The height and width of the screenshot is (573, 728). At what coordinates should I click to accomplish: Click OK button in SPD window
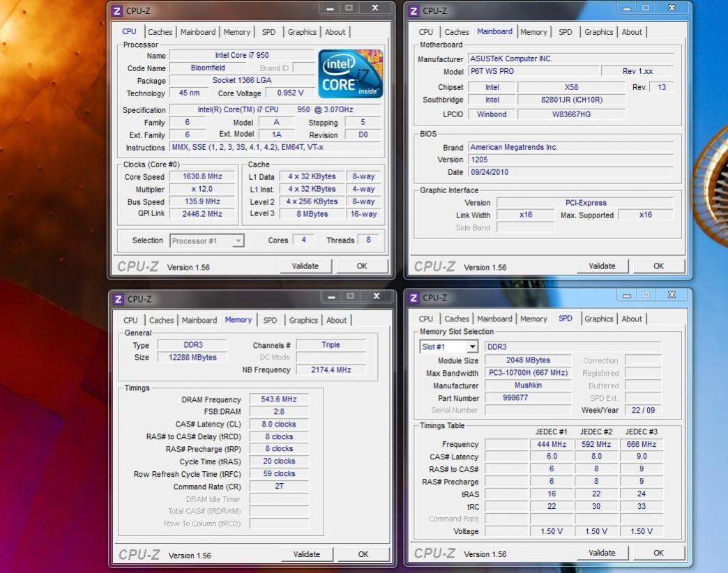click(658, 553)
